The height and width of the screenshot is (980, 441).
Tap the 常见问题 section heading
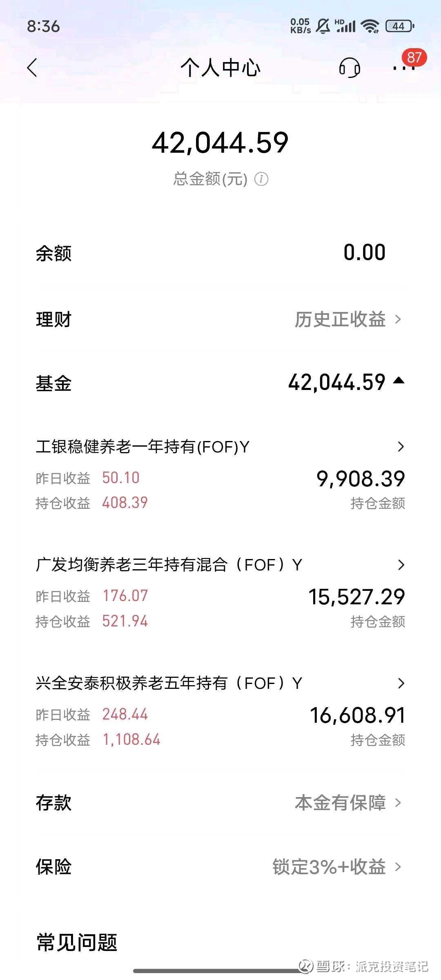(77, 942)
